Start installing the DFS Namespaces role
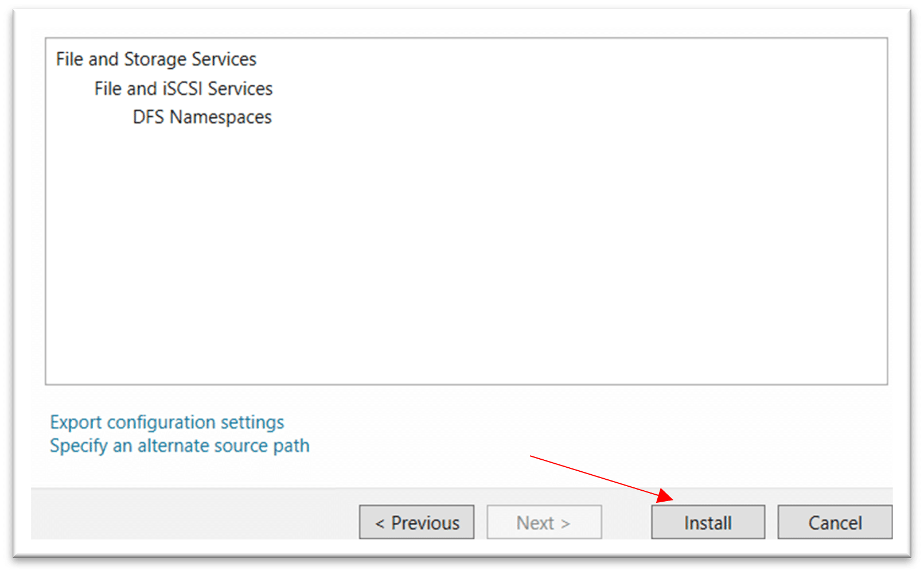 point(708,522)
